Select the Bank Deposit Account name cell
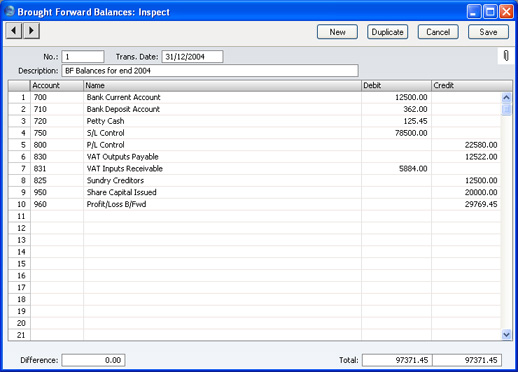 (x=222, y=109)
